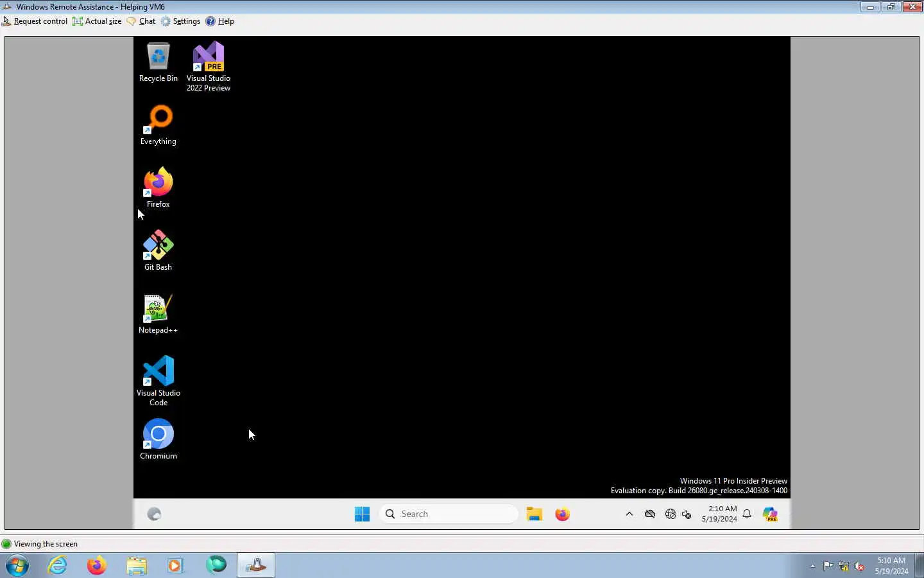Image resolution: width=924 pixels, height=578 pixels.
Task: Click the remote network globe tray icon
Action: point(671,514)
